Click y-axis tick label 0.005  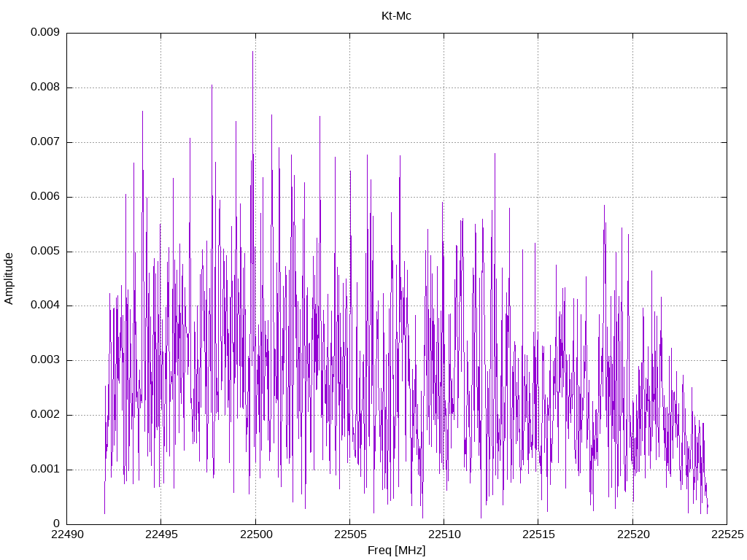coord(44,251)
